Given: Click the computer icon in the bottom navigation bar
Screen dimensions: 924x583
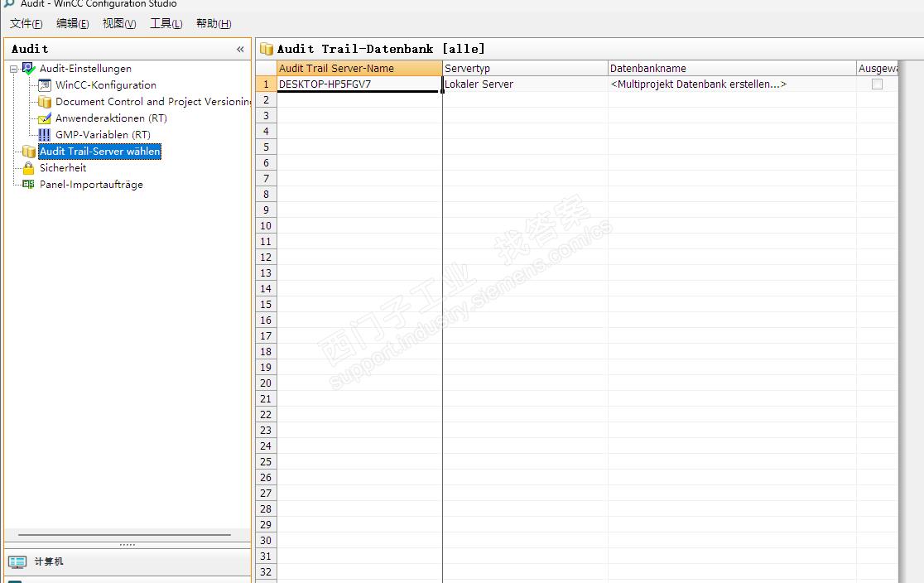Looking at the screenshot, I should [17, 561].
